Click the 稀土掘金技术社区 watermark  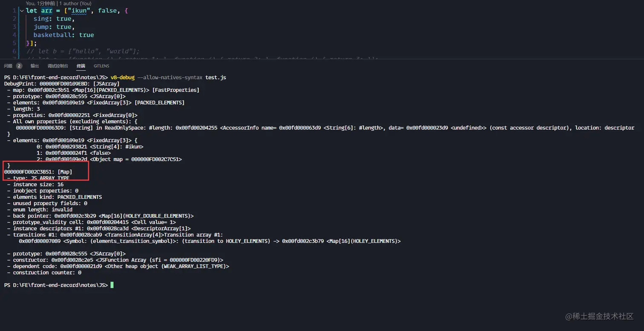coord(599,316)
